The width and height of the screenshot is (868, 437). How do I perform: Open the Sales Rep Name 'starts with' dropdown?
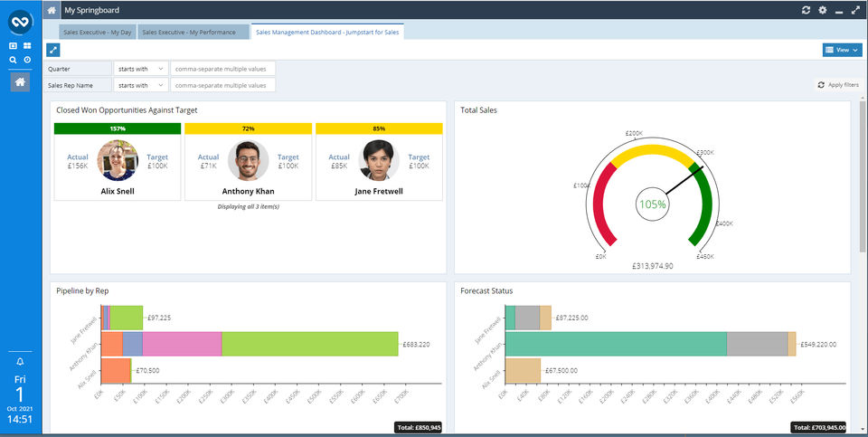point(141,85)
